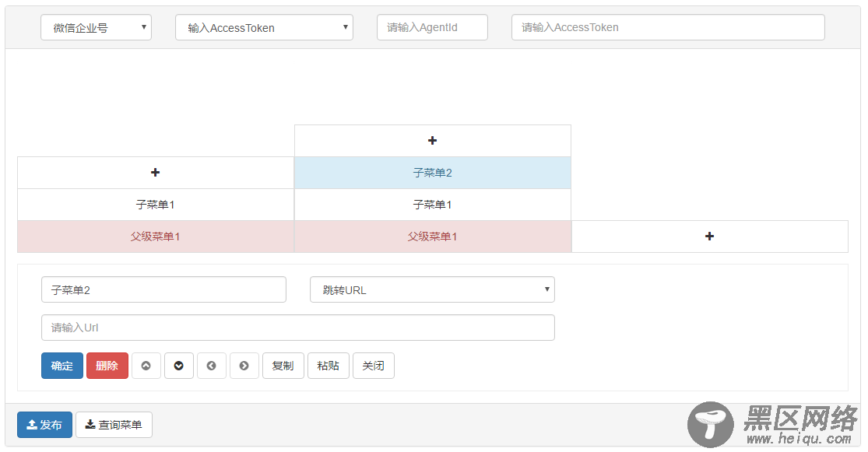Viewport: 868px width, 452px height.
Task: Publish menu with the 发布 button
Action: click(45, 425)
